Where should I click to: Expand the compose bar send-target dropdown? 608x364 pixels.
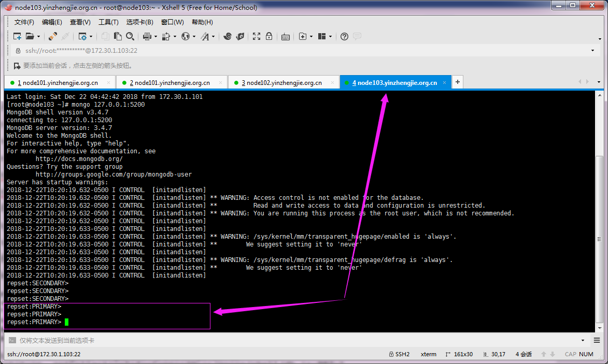pos(583,340)
